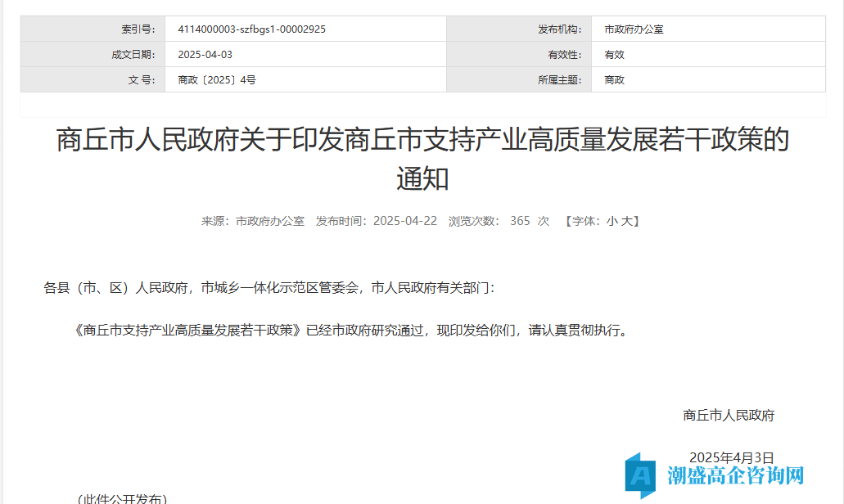Click the publish time 2025-04-22
844x504 pixels.
[404, 221]
